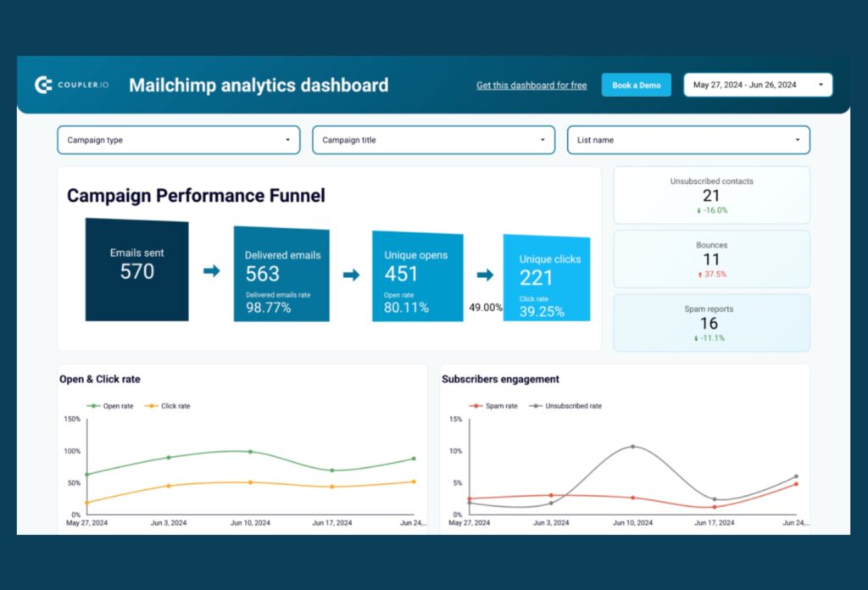Open the "Get this dashboard for free" link
Image resolution: width=868 pixels, height=590 pixels.
point(531,86)
